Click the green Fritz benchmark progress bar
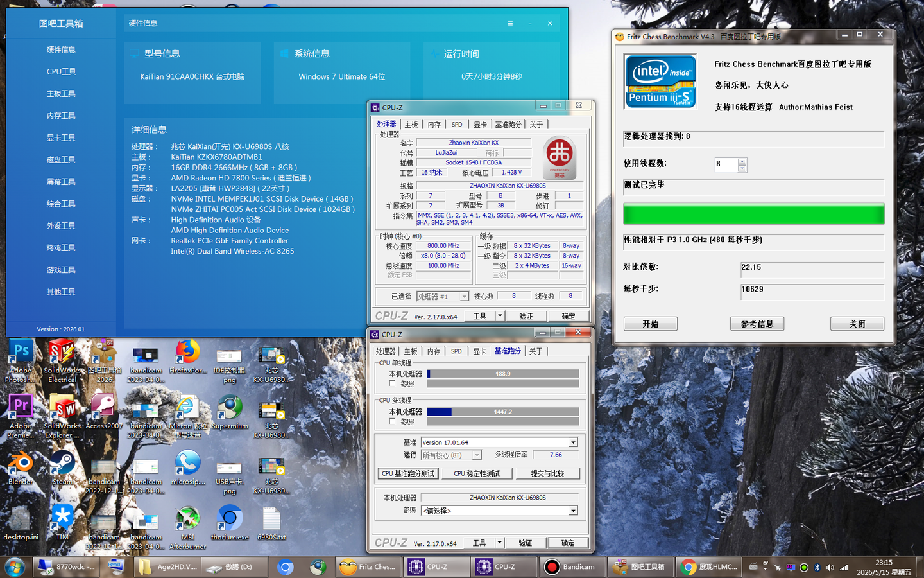The height and width of the screenshot is (578, 924). point(754,214)
